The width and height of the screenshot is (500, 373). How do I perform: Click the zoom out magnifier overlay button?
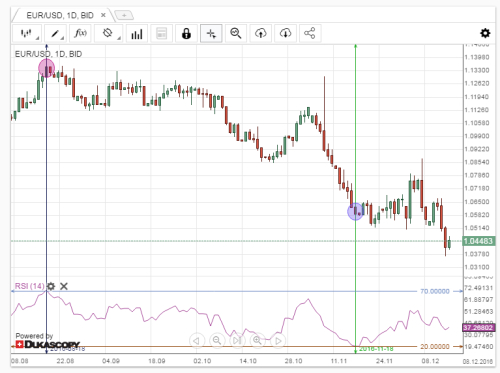pos(217,341)
